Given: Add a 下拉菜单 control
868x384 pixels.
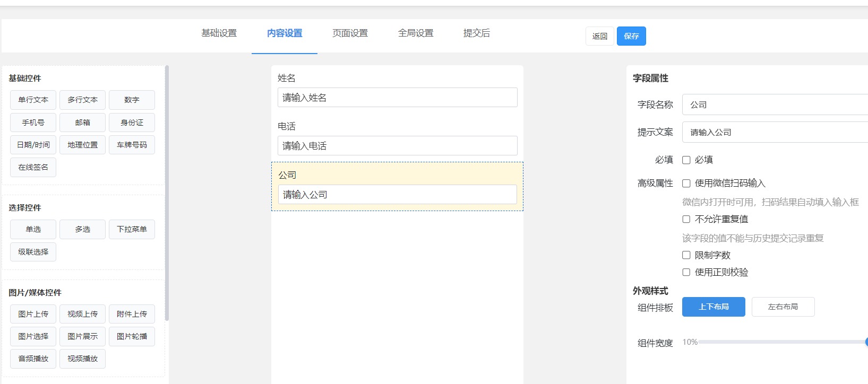Looking at the screenshot, I should (x=132, y=229).
